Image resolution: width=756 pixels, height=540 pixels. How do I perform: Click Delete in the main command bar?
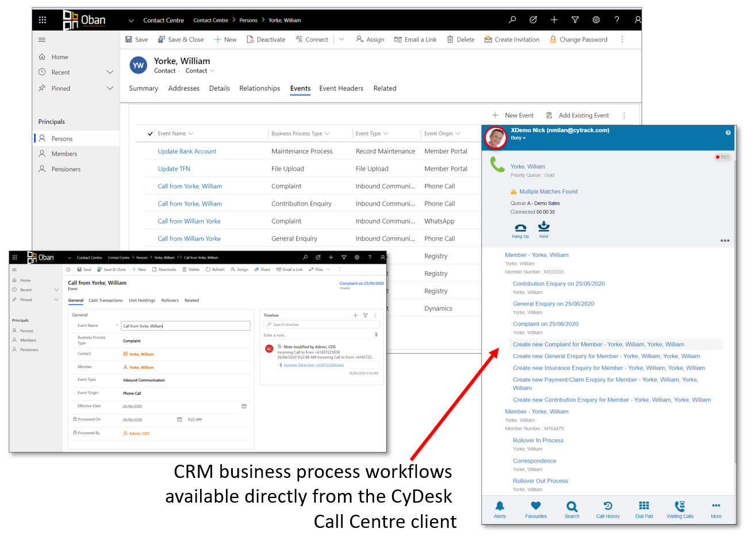[461, 40]
